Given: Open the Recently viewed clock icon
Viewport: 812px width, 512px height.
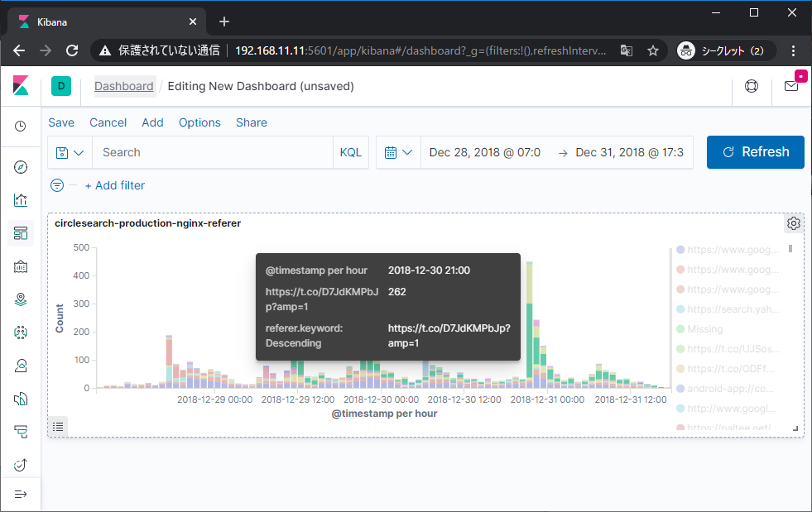Looking at the screenshot, I should [x=21, y=127].
